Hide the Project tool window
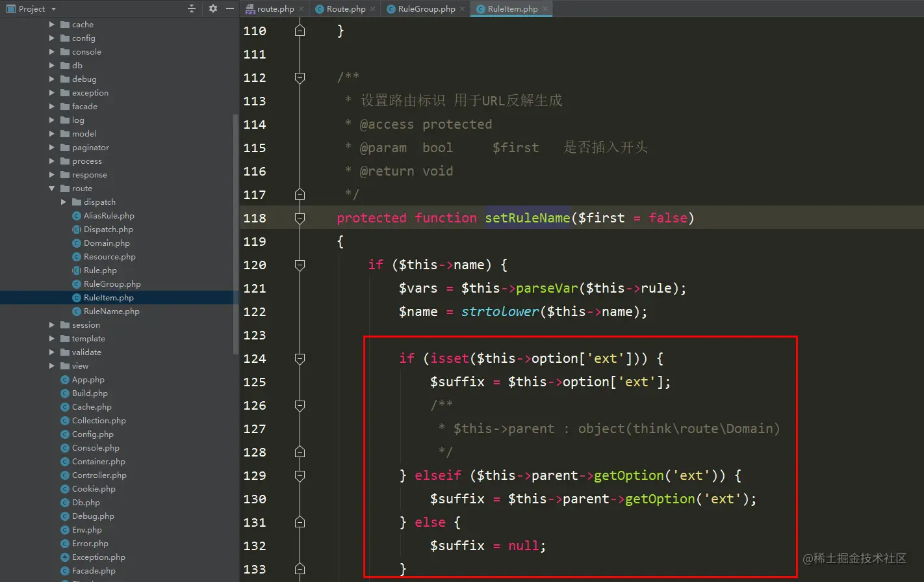The height and width of the screenshot is (582, 924). 229,8
